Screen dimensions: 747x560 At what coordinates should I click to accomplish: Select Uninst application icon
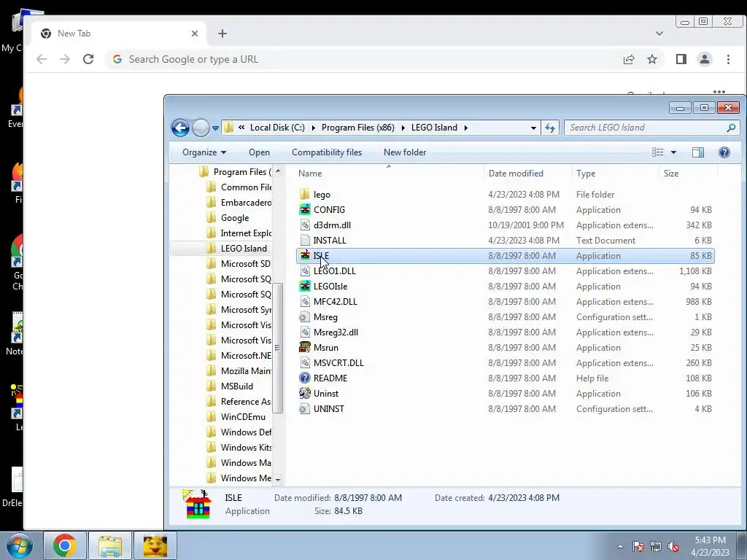[305, 393]
